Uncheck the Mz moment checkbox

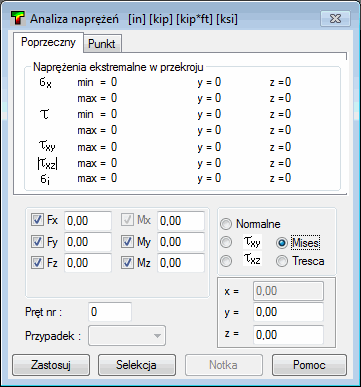tap(127, 263)
